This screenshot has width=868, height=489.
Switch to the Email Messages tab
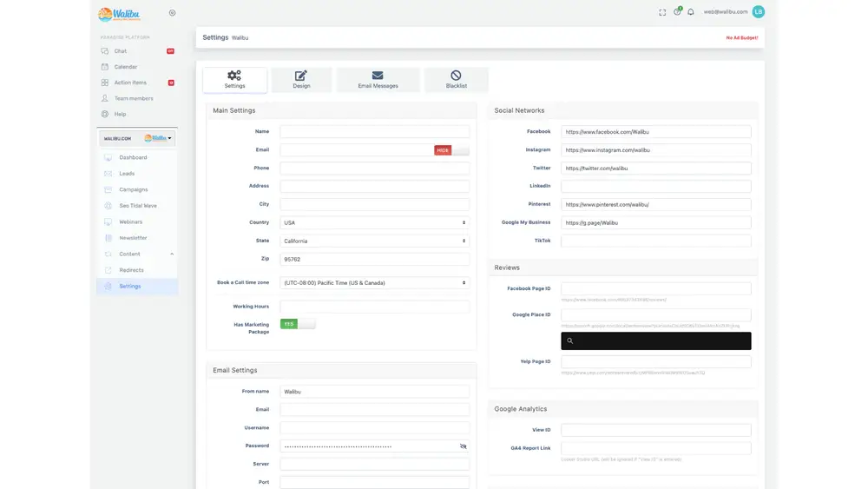(x=378, y=80)
